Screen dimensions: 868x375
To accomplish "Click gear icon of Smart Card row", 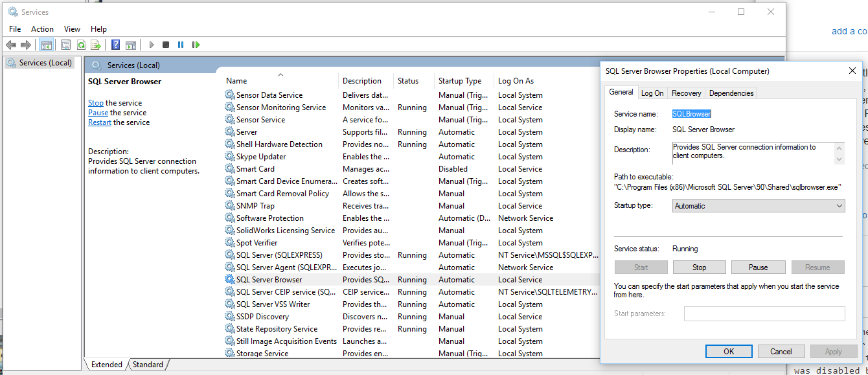I will click(x=230, y=169).
